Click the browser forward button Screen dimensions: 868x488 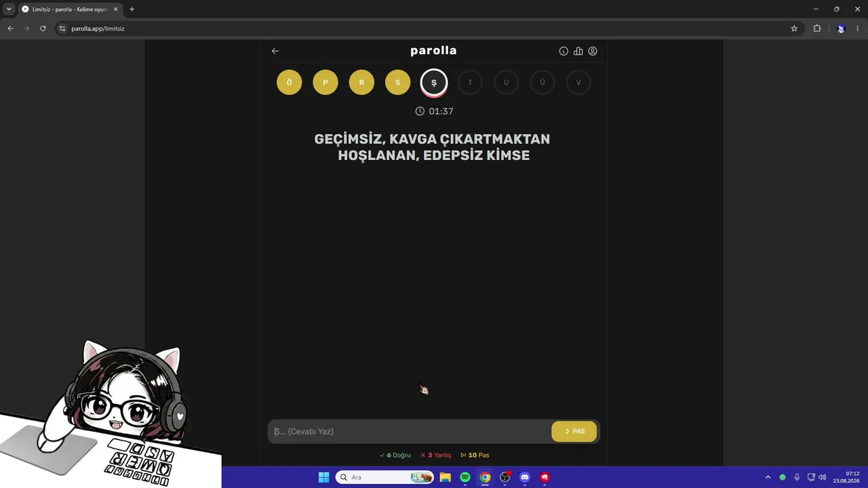tap(26, 28)
